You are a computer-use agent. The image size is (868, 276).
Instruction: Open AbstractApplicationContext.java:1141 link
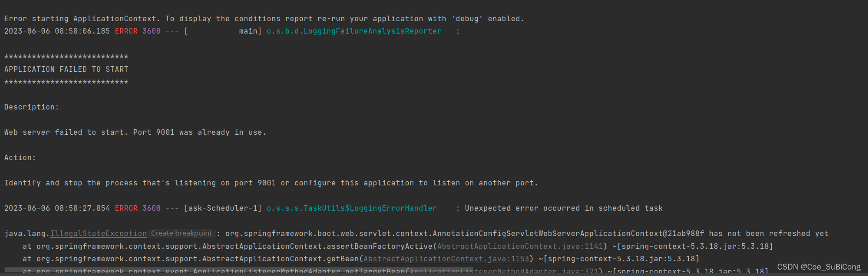click(520, 247)
